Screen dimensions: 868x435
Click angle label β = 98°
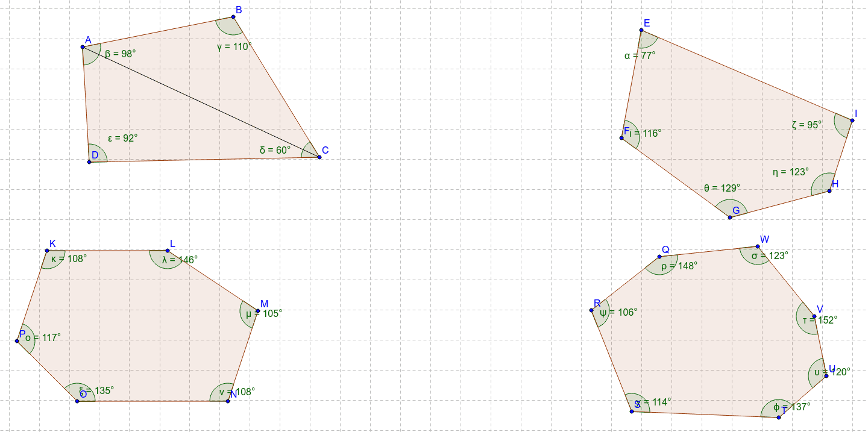click(121, 54)
